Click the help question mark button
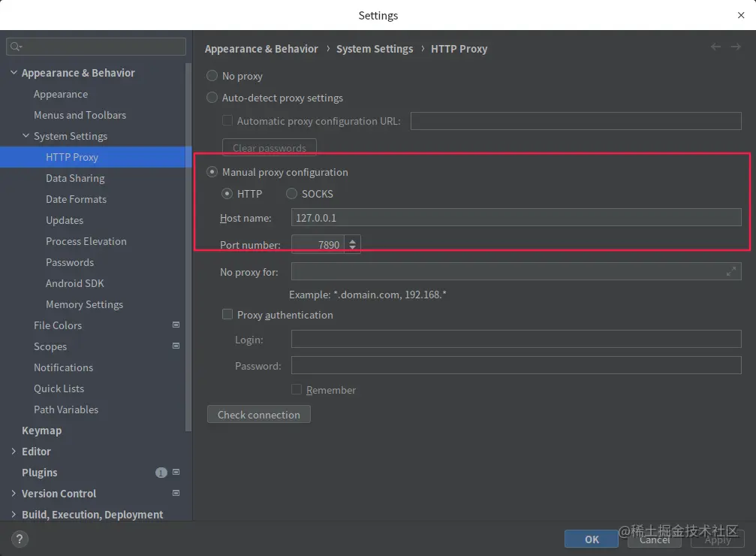Viewport: 756px width, 556px height. (x=20, y=539)
